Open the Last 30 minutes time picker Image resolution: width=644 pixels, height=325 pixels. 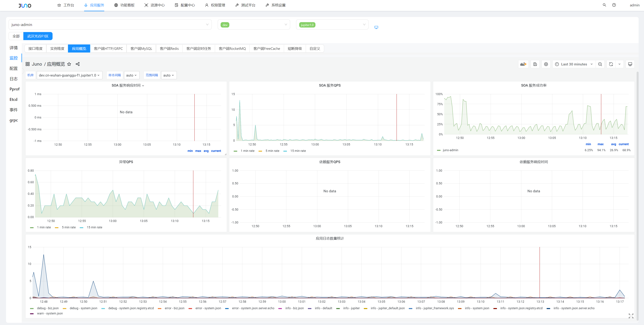tap(574, 64)
